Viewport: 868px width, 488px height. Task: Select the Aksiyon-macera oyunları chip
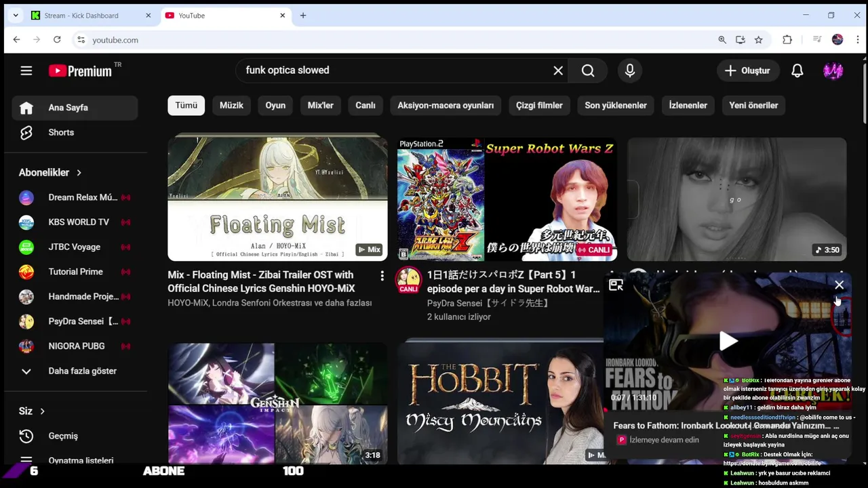point(446,105)
